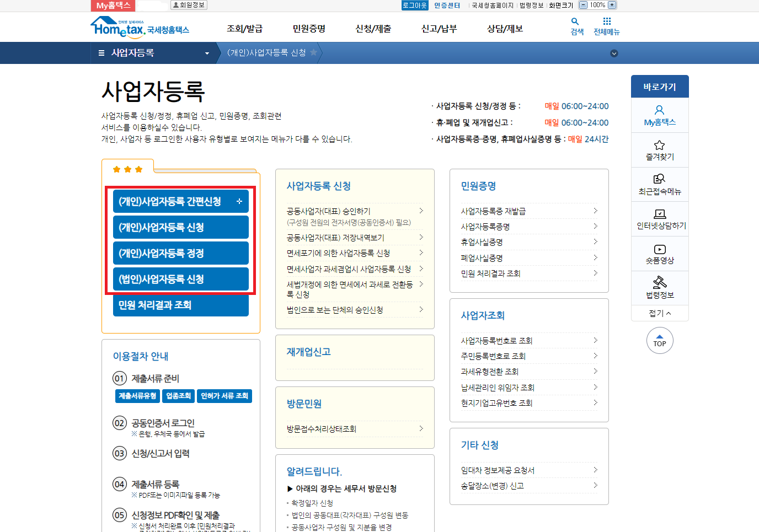Open the 법령정보 gavel shortcut
Screen dimensions: 759x532
click(660, 288)
